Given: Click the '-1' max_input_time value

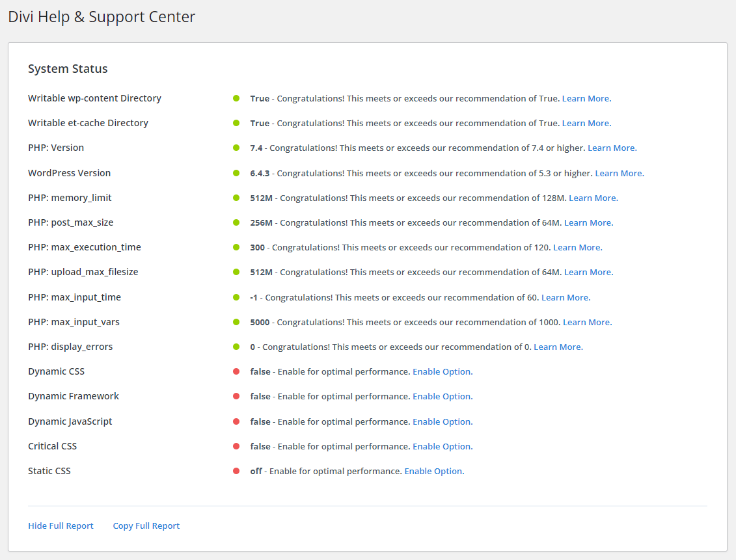Looking at the screenshot, I should point(254,298).
